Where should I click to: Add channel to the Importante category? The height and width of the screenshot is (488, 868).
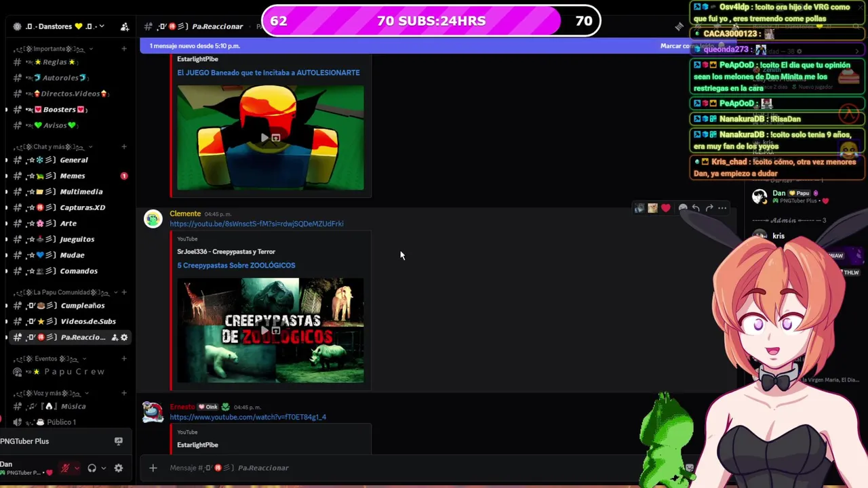coord(124,49)
